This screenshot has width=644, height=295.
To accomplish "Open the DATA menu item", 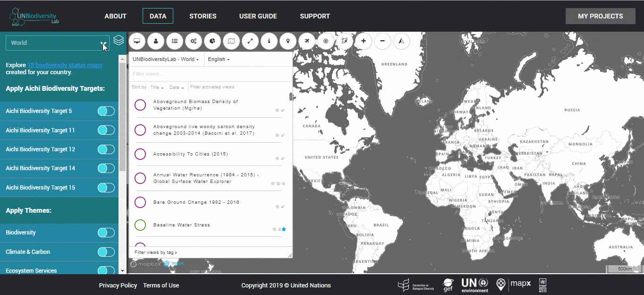I will pyautogui.click(x=158, y=16).
